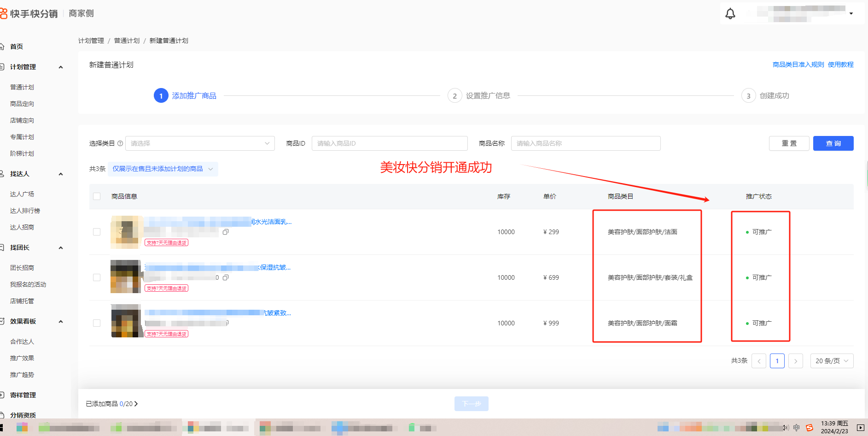Open 商品定向 in the sidebar
Image resolution: width=868 pixels, height=436 pixels.
click(x=22, y=104)
